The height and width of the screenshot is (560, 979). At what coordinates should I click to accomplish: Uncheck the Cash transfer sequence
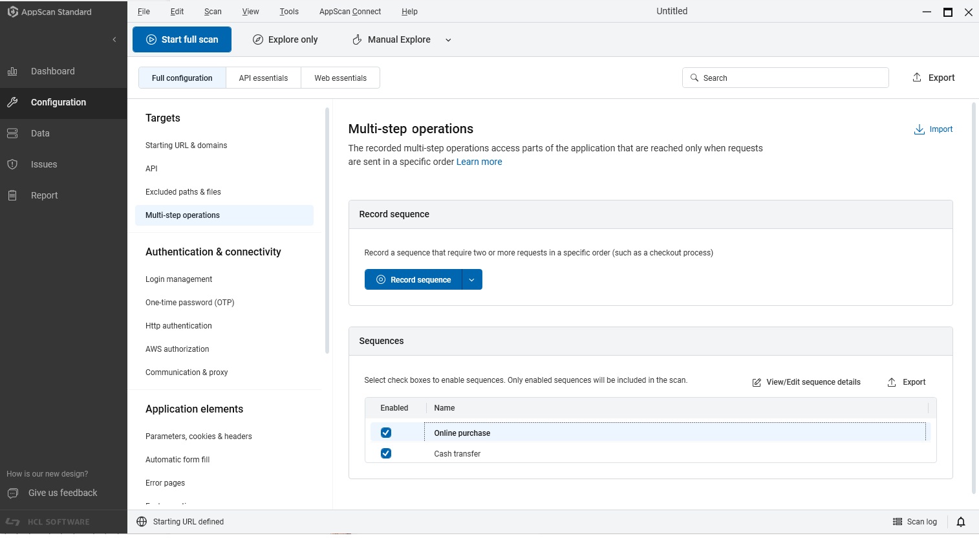coord(386,453)
